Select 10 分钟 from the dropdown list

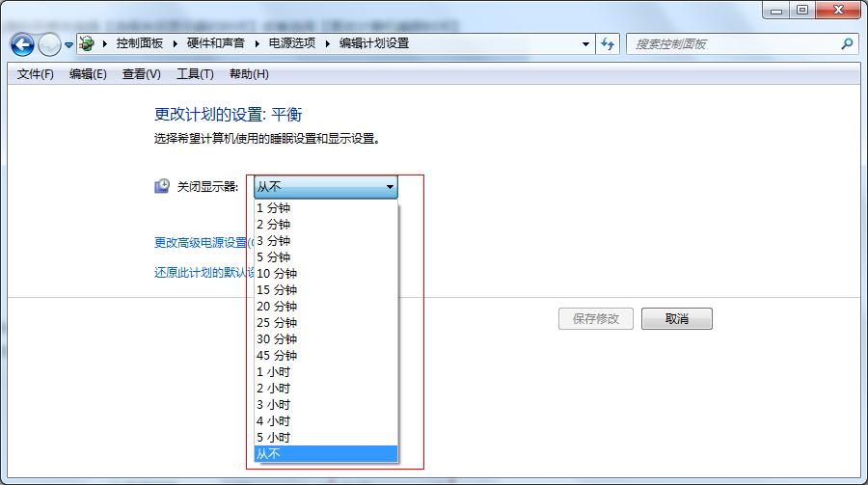[x=326, y=274]
